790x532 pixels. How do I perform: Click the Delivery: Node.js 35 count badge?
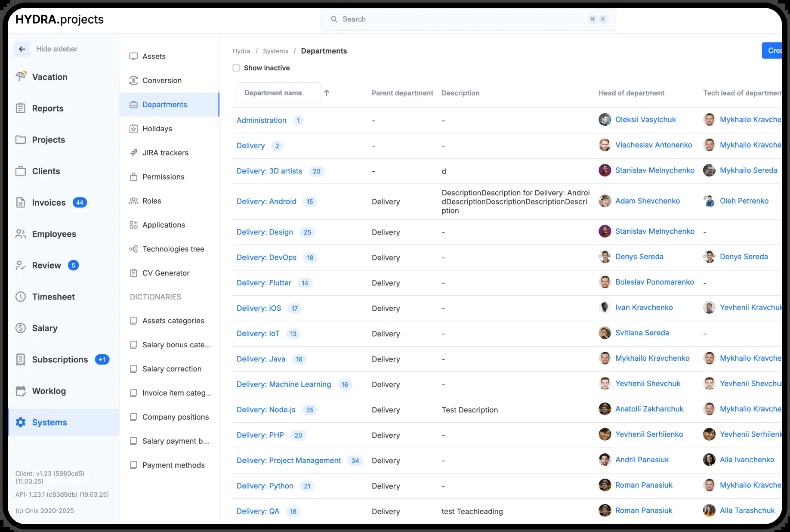[310, 410]
